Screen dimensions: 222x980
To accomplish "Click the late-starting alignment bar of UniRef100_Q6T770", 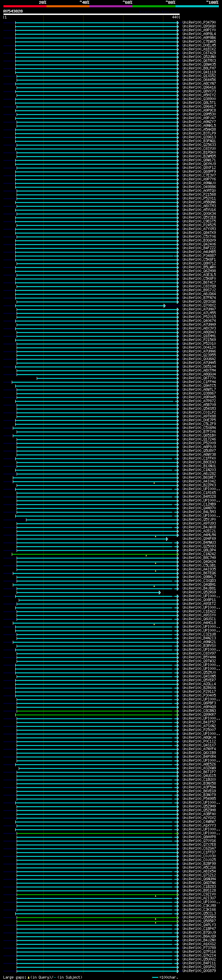I will pyautogui.click(x=108, y=378).
